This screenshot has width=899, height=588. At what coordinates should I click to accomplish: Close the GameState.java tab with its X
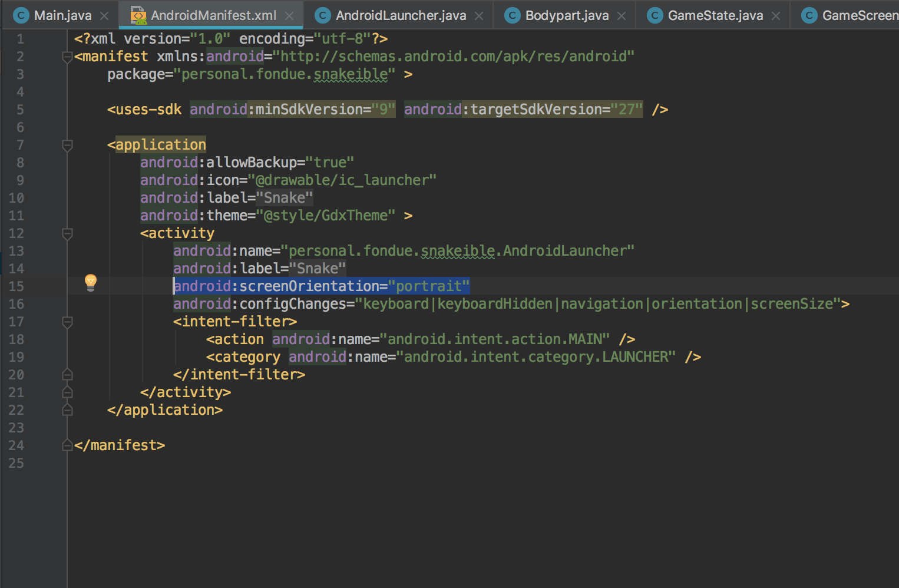pos(776,16)
